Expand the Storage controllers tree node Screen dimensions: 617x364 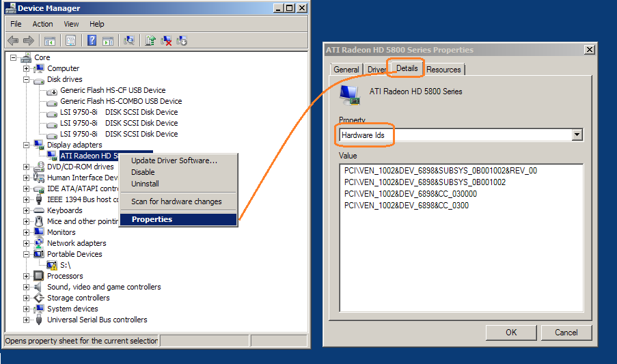(26, 298)
